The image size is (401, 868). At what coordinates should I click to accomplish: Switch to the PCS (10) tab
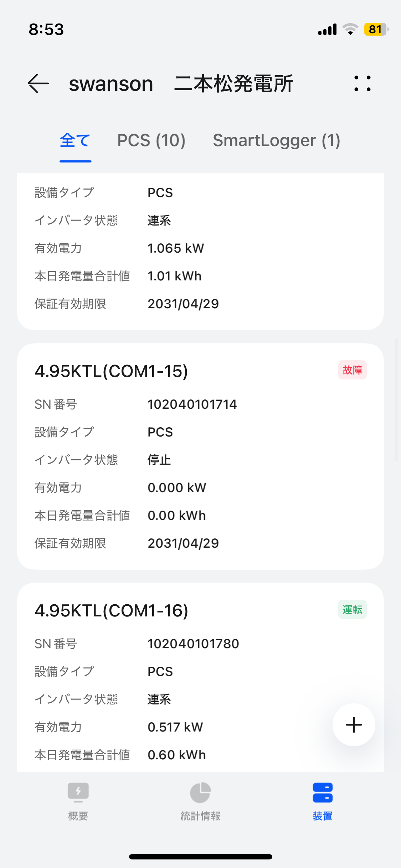[x=151, y=140]
